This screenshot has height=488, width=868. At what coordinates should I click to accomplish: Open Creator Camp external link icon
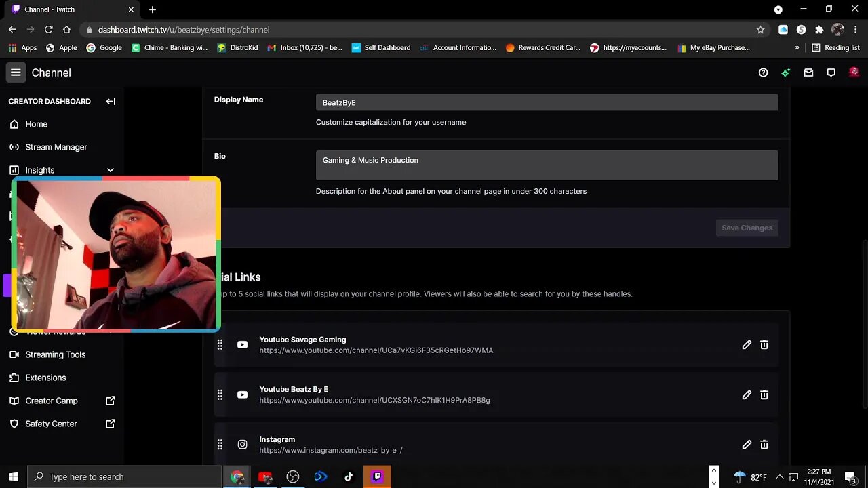(111, 401)
